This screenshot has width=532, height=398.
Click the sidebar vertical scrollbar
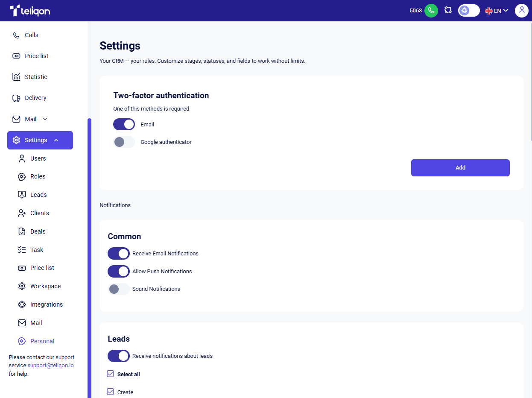[89, 256]
